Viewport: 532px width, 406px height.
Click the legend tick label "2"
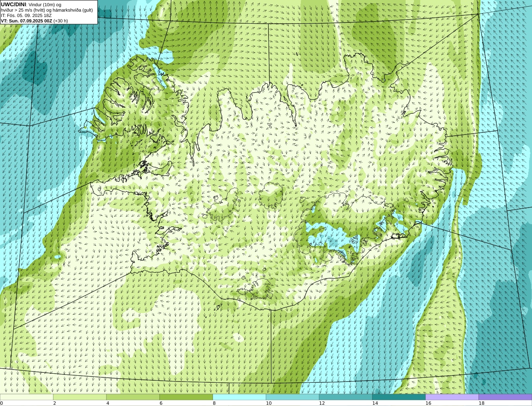point(54,403)
